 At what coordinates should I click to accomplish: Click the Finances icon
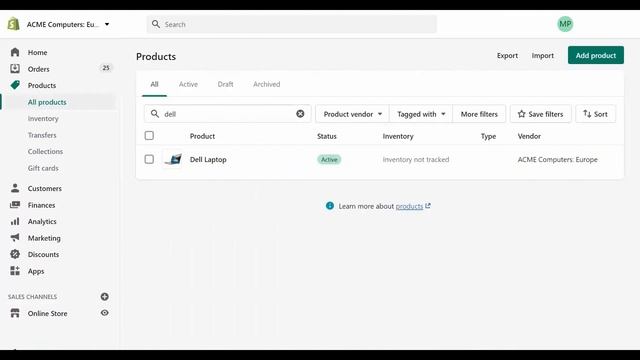15,205
